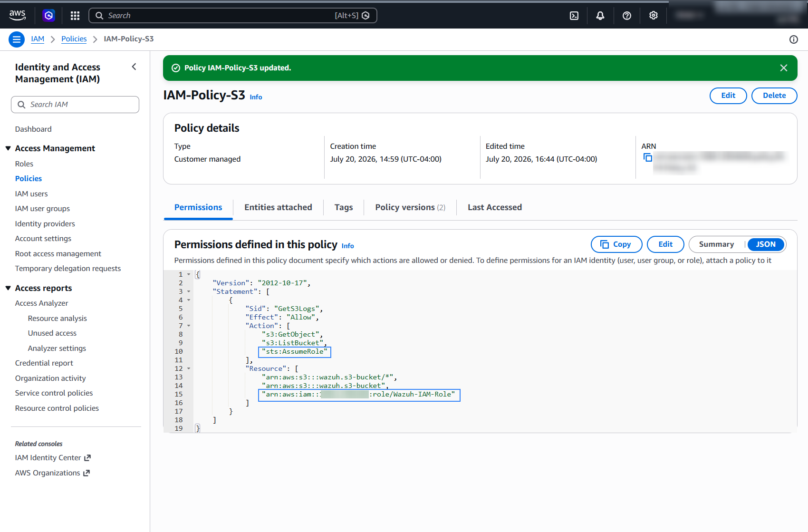Viewport: 808px width, 532px height.
Task: Click the Edit button in permissions panel
Action: pos(665,244)
